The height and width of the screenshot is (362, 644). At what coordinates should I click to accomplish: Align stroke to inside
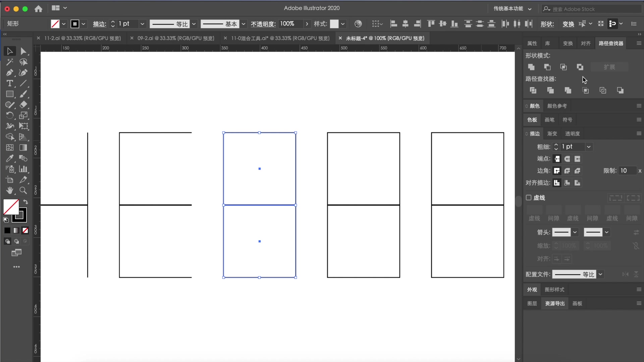[x=567, y=183]
